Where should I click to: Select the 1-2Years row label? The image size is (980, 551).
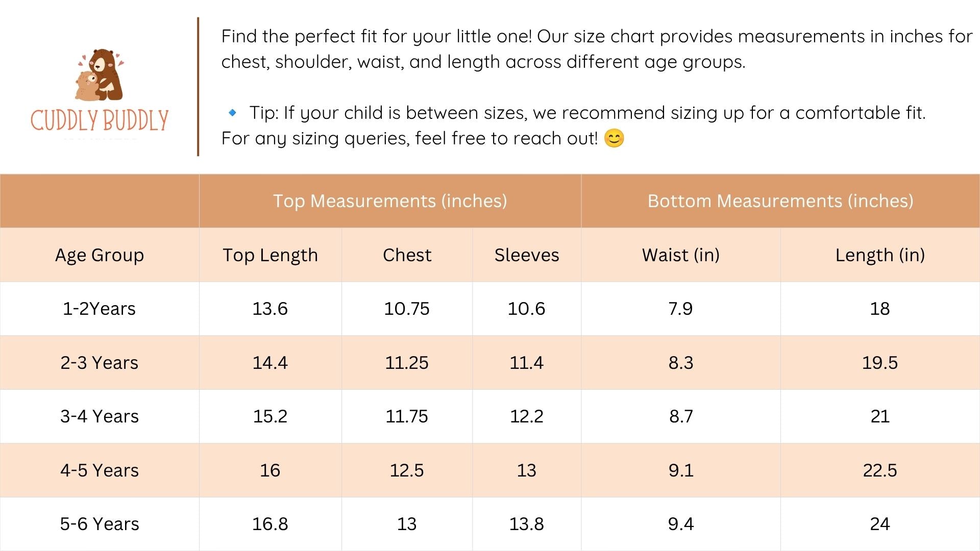tap(99, 309)
